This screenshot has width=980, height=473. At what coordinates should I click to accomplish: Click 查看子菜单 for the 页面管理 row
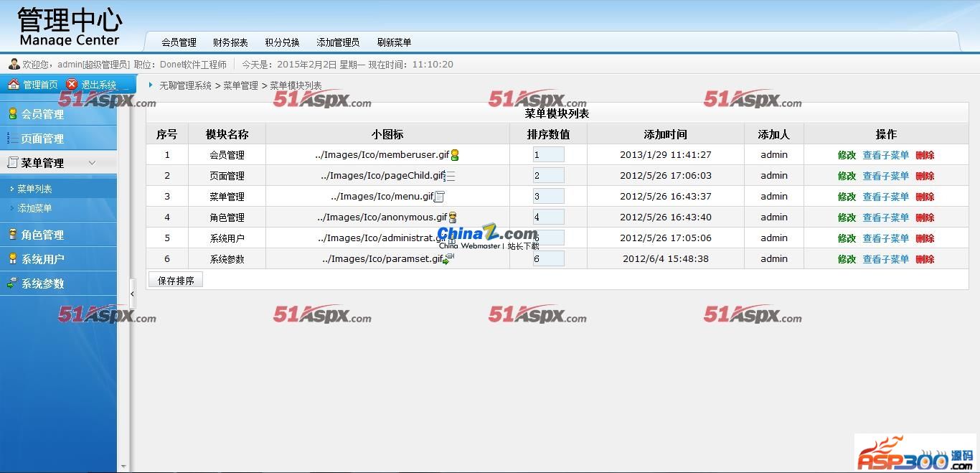tap(885, 176)
